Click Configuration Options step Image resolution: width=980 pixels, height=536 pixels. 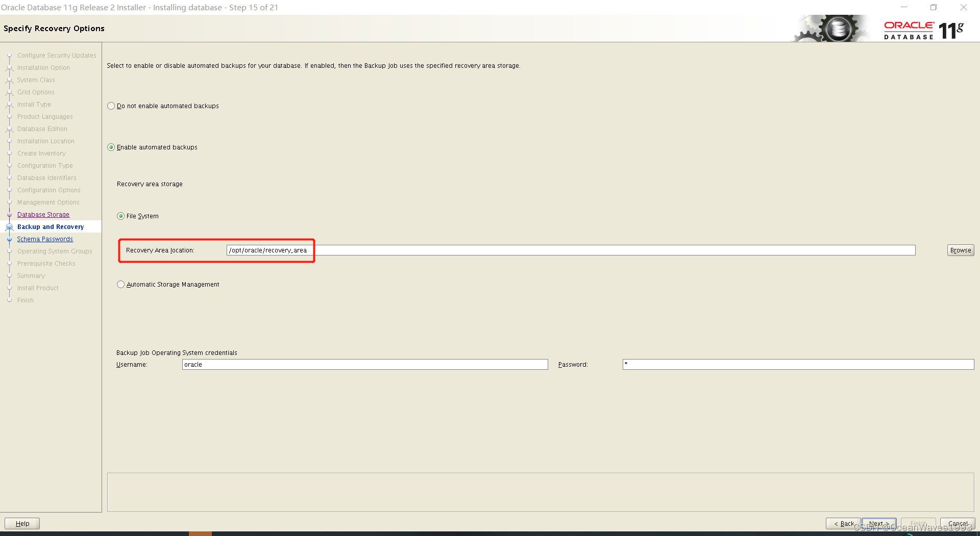(x=49, y=190)
